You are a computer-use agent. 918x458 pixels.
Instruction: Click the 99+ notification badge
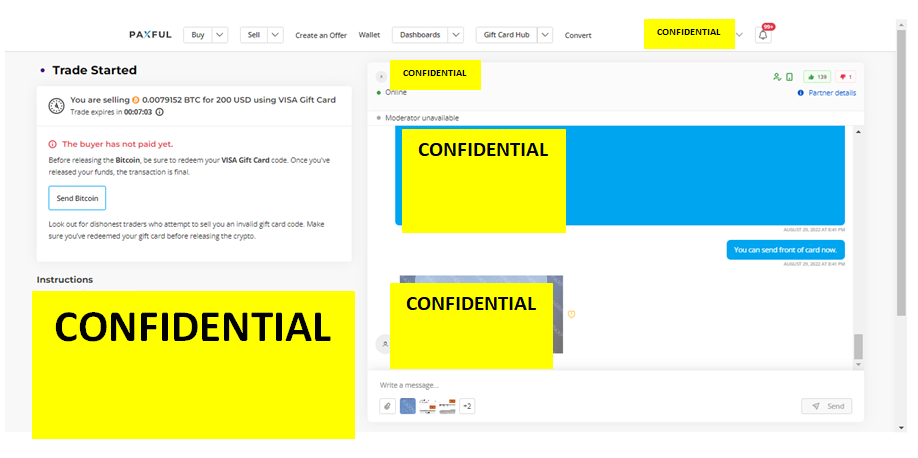click(768, 27)
